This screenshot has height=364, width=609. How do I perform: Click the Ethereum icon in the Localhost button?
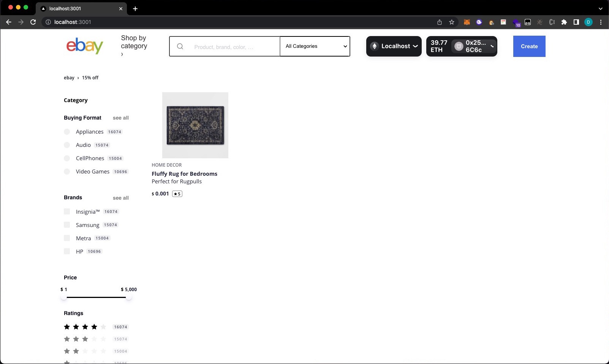(375, 46)
